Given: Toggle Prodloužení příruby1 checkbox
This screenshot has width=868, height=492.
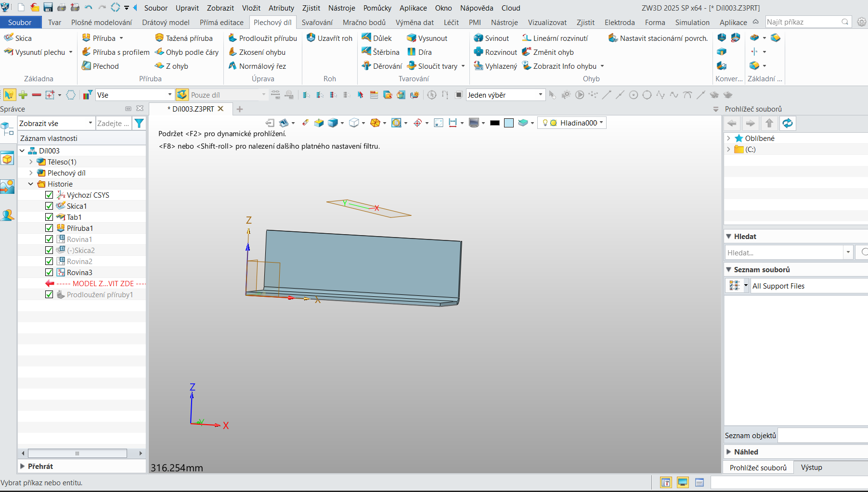Looking at the screenshot, I should 49,294.
